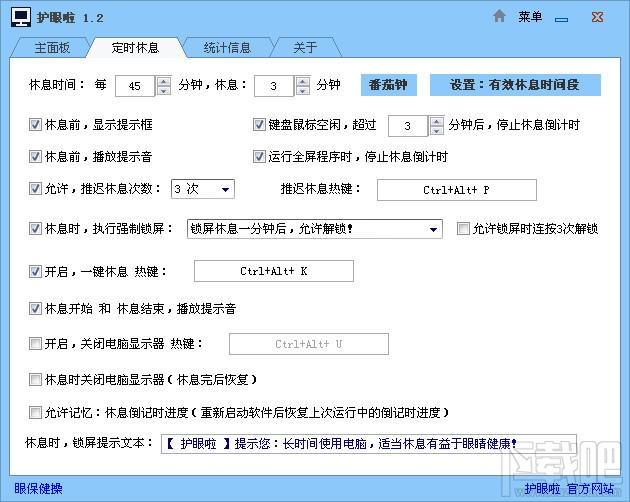
Task: Go to the 关于 tab
Action: point(305,48)
